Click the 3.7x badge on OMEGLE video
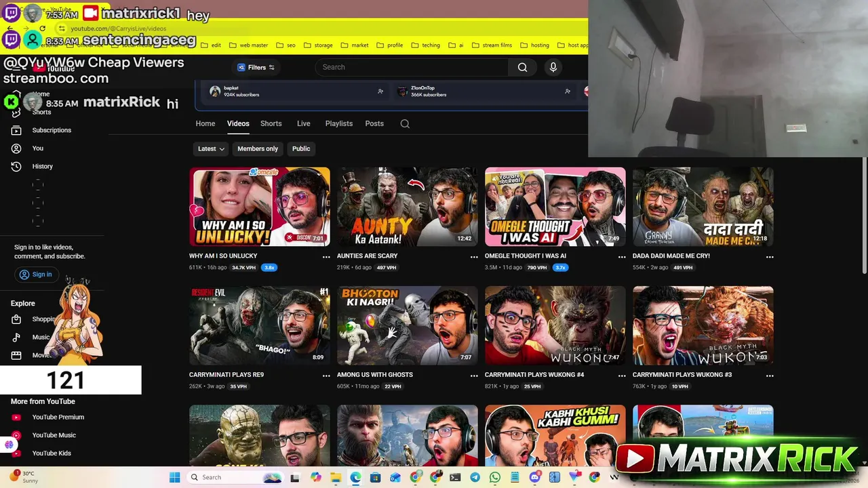Image resolution: width=868 pixels, height=488 pixels. click(x=560, y=268)
